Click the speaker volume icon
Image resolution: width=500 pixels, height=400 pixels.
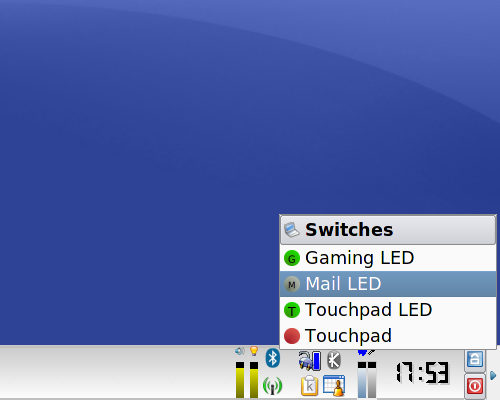coord(240,351)
